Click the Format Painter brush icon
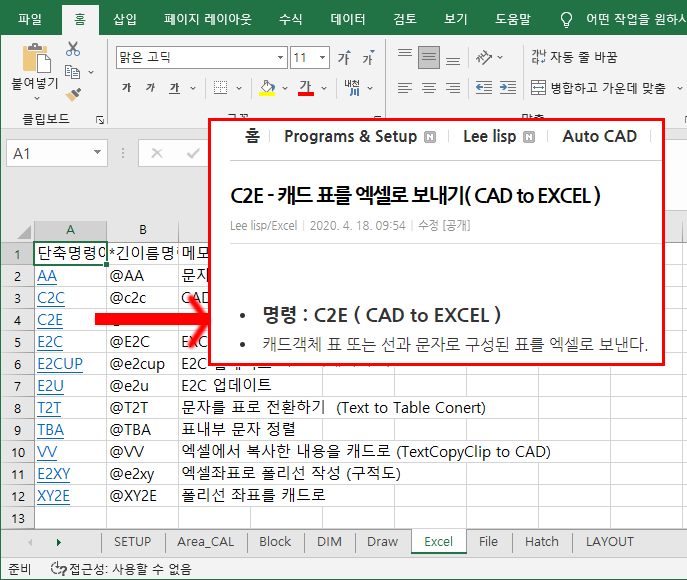Screen dimensions: 687x580 (x=73, y=95)
